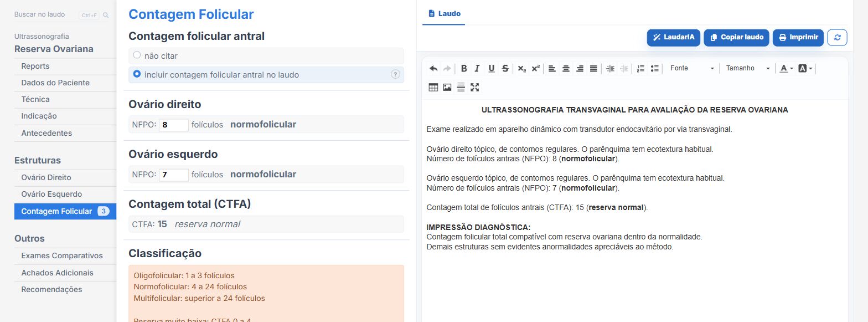Undo the last edit in the editor
868x322 pixels.
tap(433, 68)
